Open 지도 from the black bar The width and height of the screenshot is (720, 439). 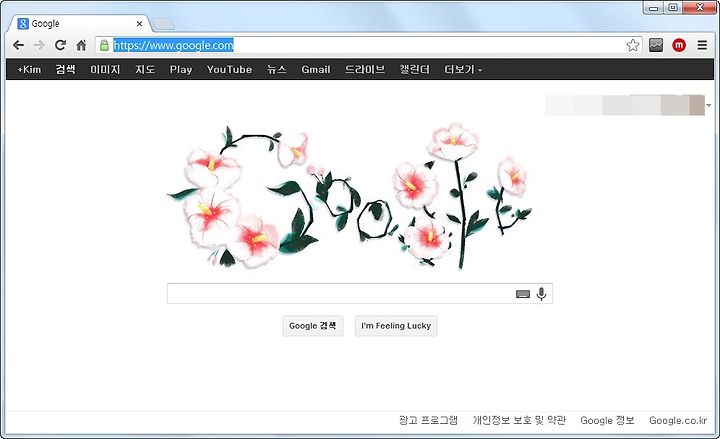145,69
